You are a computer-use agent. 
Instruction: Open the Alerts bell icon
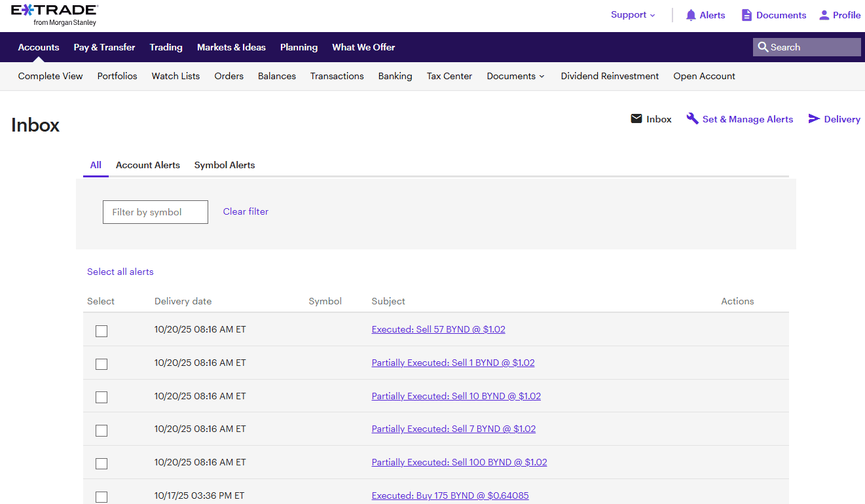click(691, 15)
